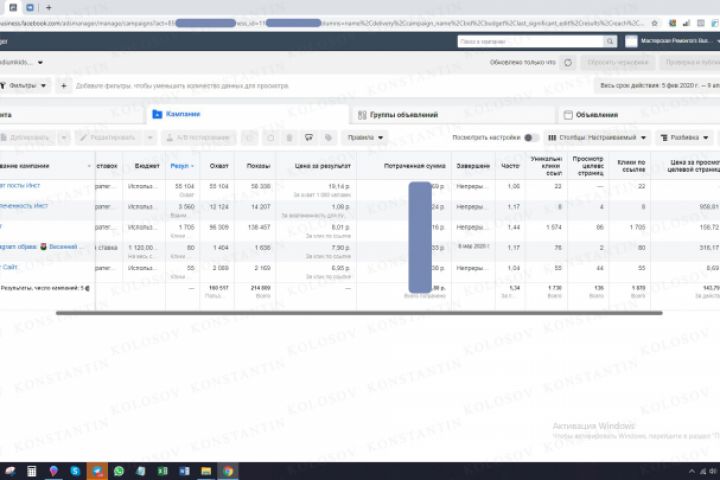Open Skype from taskbar

tap(75, 471)
